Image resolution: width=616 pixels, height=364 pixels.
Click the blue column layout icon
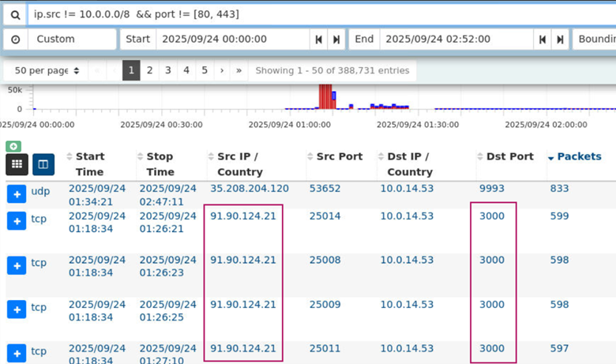click(43, 164)
